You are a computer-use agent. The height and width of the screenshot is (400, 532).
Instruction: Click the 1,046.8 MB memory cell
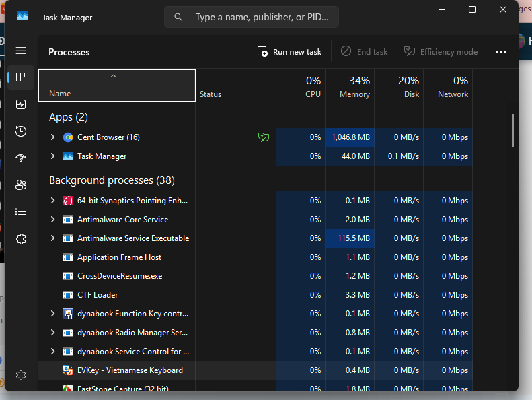coord(350,137)
